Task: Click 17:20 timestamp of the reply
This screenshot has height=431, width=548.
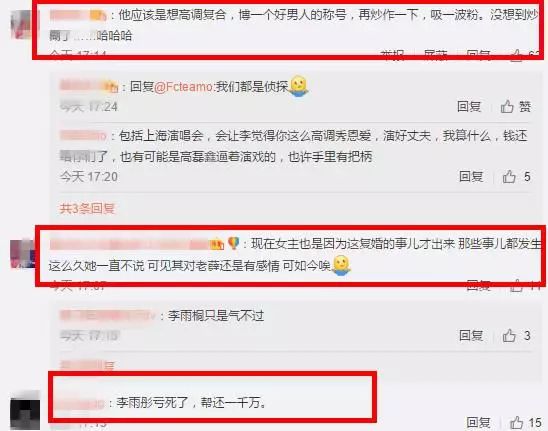Action: click(89, 177)
